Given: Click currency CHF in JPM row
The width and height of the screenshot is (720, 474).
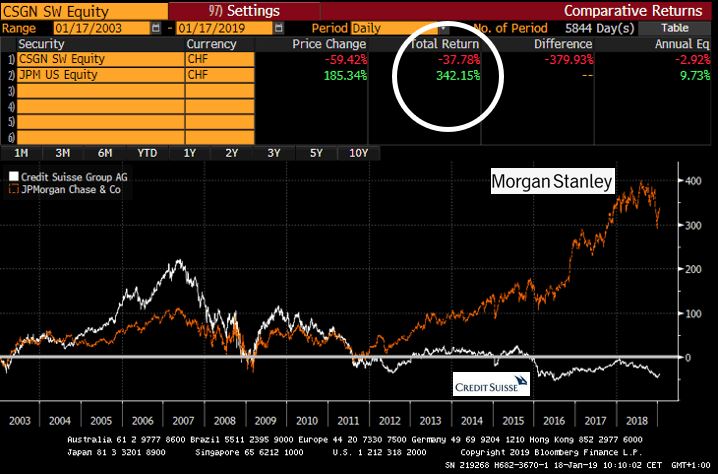Looking at the screenshot, I should [x=220, y=75].
